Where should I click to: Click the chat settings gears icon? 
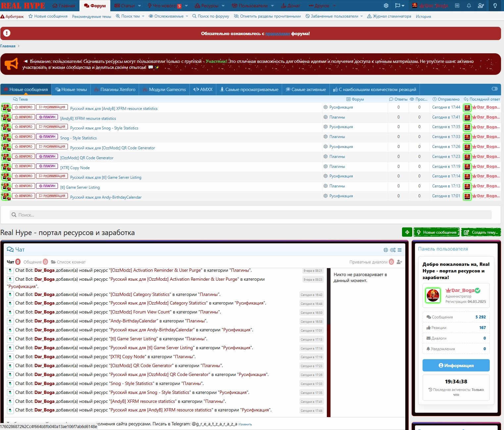click(x=393, y=250)
